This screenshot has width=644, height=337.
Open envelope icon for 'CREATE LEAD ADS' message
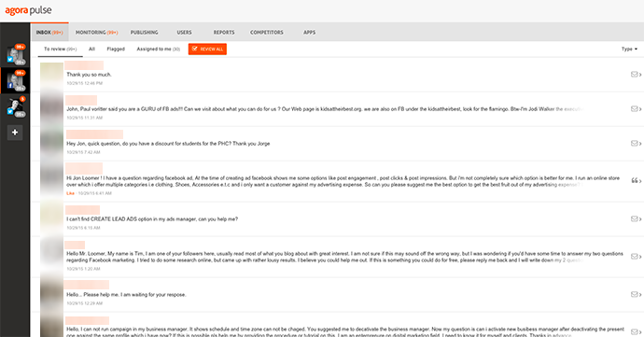coord(636,219)
